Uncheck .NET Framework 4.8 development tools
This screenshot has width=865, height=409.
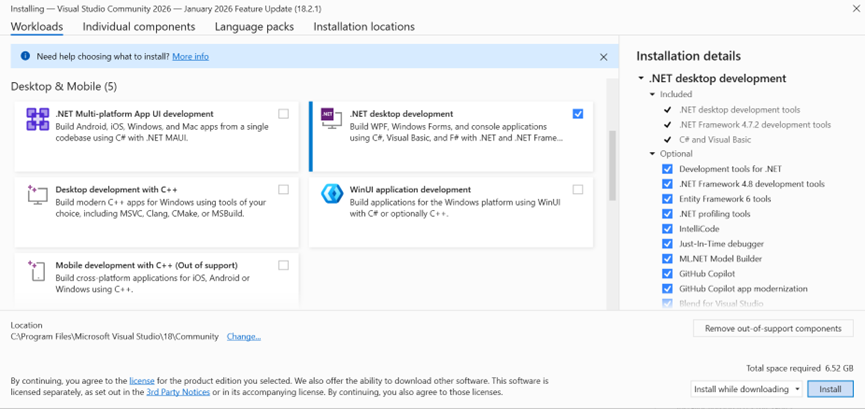(668, 184)
